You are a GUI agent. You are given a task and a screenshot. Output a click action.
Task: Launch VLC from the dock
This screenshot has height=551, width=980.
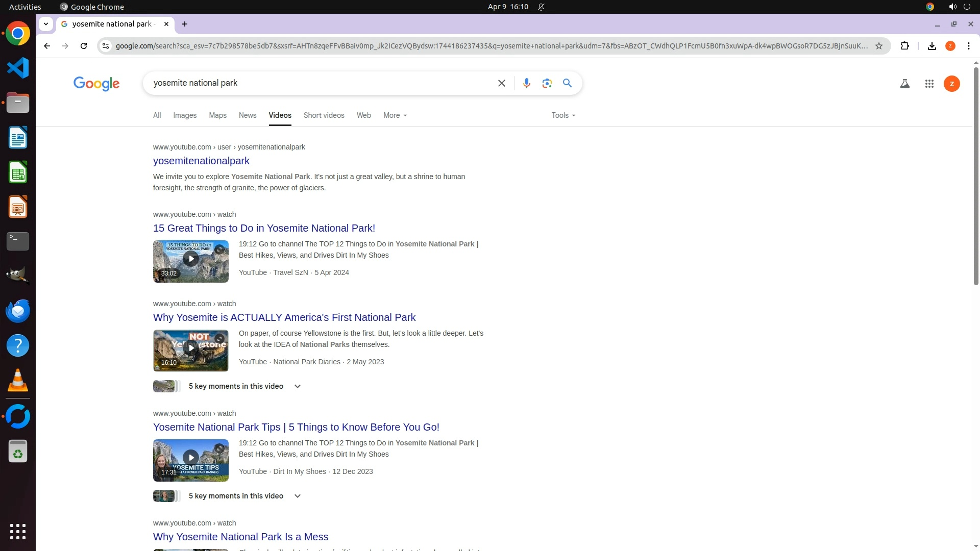pyautogui.click(x=18, y=381)
